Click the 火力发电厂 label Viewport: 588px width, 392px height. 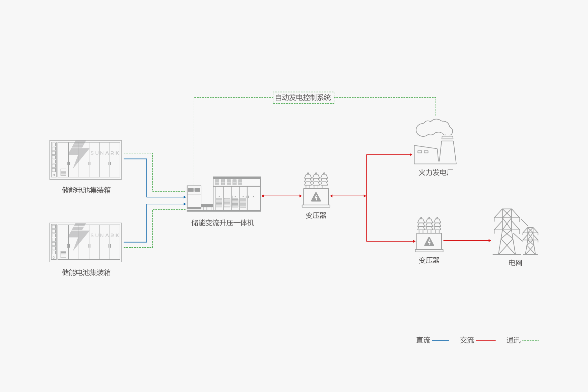click(436, 173)
